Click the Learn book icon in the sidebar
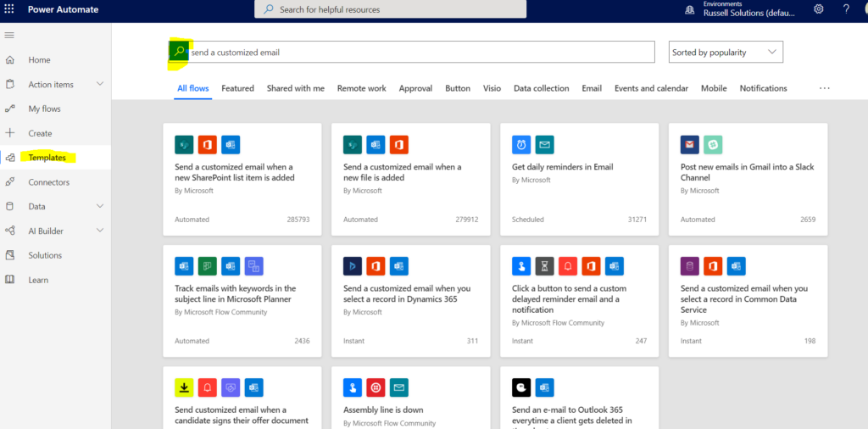The width and height of the screenshot is (868, 429). pyautogui.click(x=9, y=280)
